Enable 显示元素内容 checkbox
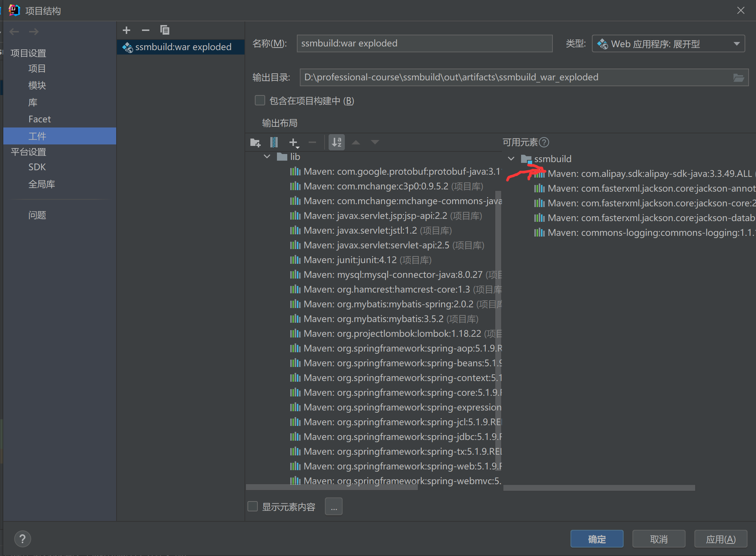The image size is (756, 556). (253, 507)
